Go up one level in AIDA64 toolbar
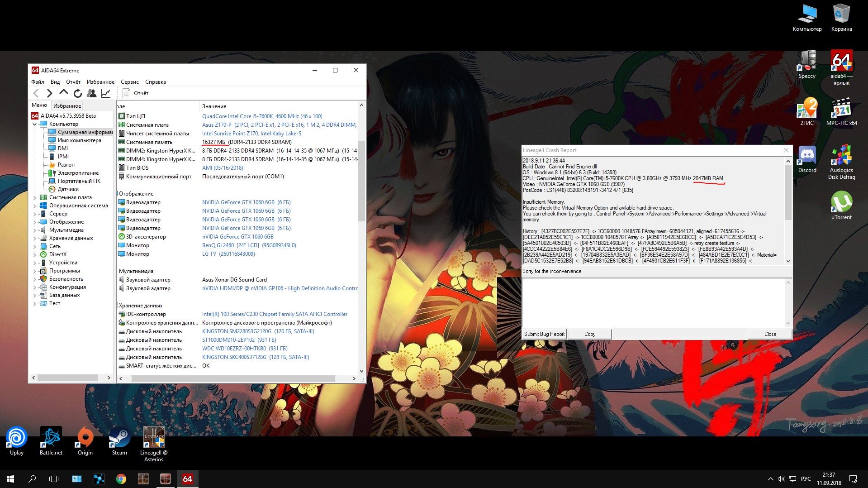The width and height of the screenshot is (868, 488). (x=64, y=93)
